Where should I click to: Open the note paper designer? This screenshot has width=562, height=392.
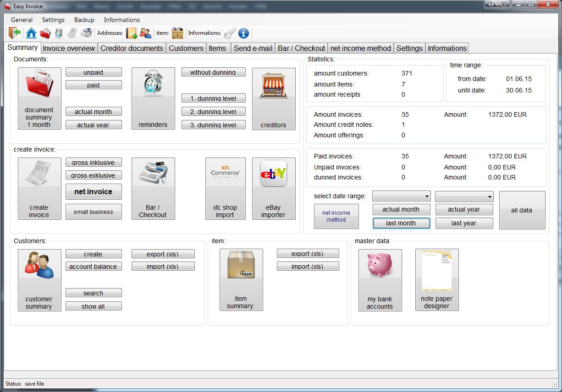[437, 280]
